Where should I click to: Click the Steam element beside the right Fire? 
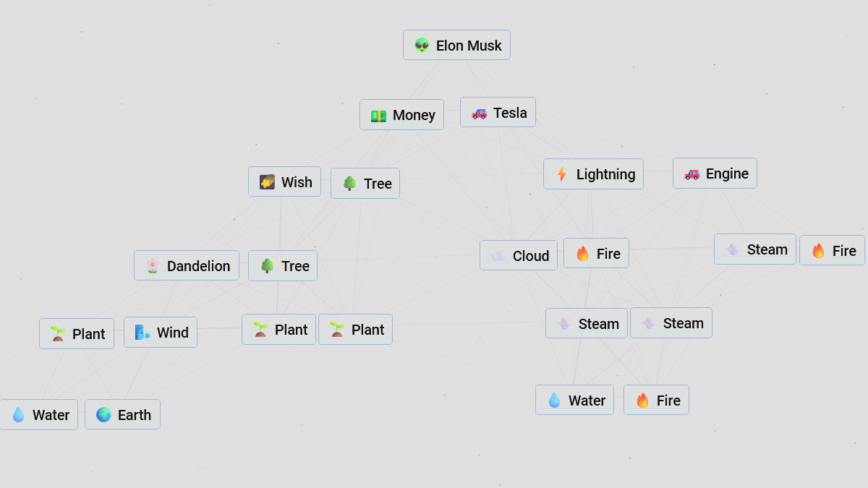click(x=755, y=249)
